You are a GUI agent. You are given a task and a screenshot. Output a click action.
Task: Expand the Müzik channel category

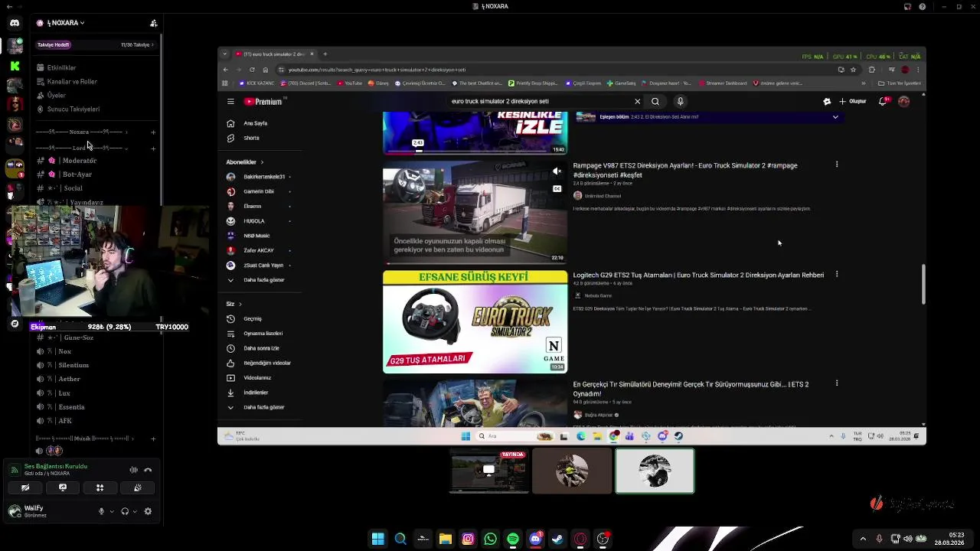click(84, 439)
